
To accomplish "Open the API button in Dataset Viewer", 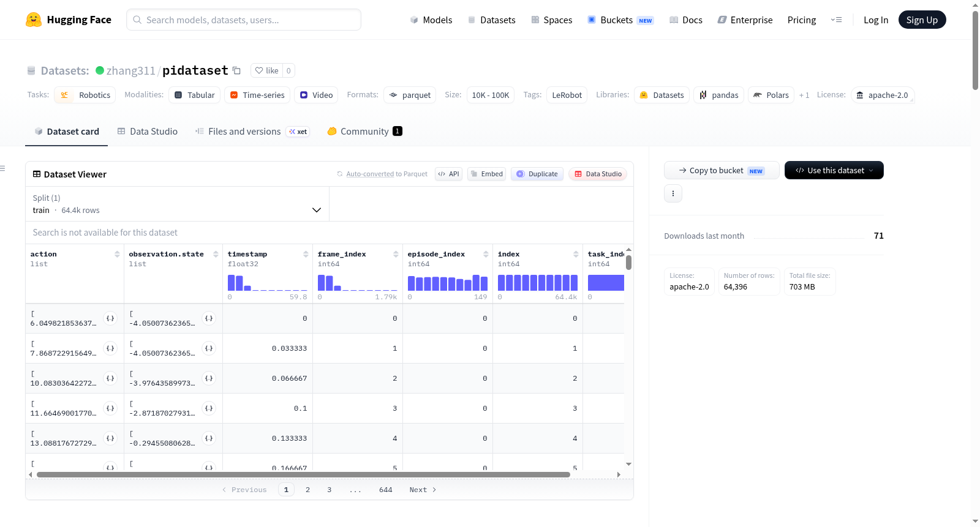I will coord(448,174).
